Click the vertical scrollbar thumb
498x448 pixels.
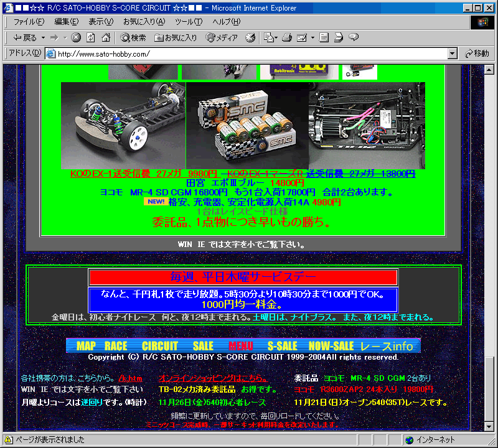tap(489, 389)
